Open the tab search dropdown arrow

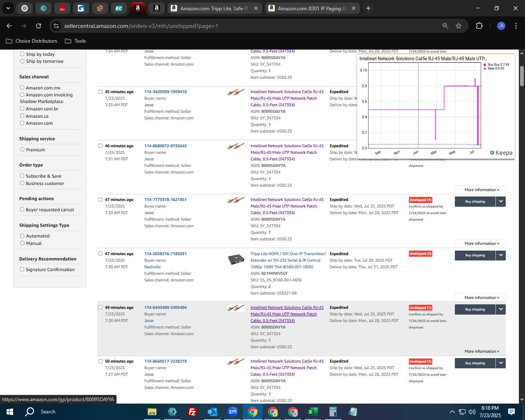click(x=8, y=8)
